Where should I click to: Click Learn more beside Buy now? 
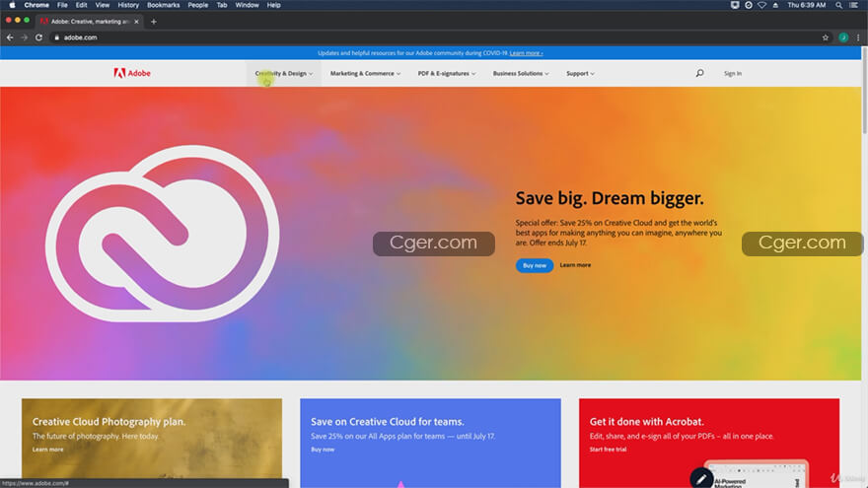[x=575, y=265]
